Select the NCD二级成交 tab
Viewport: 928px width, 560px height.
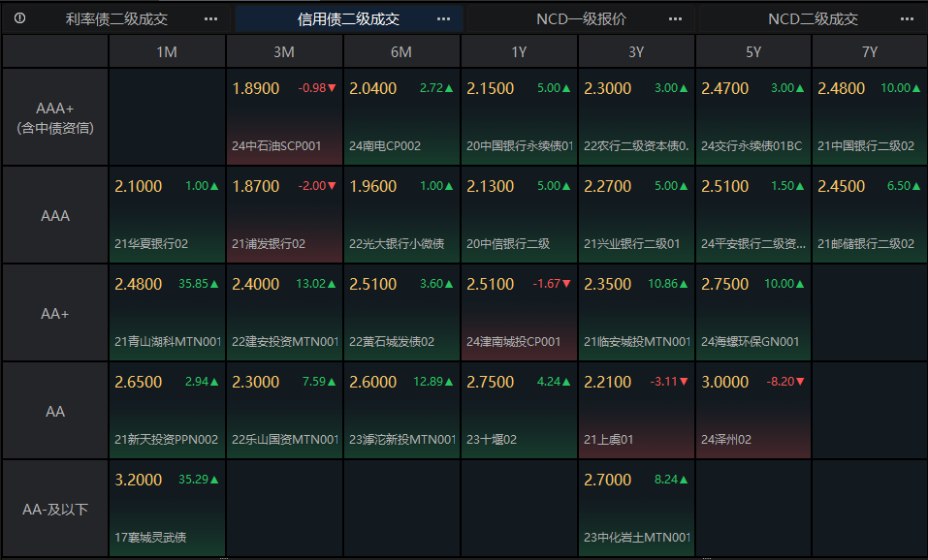814,19
